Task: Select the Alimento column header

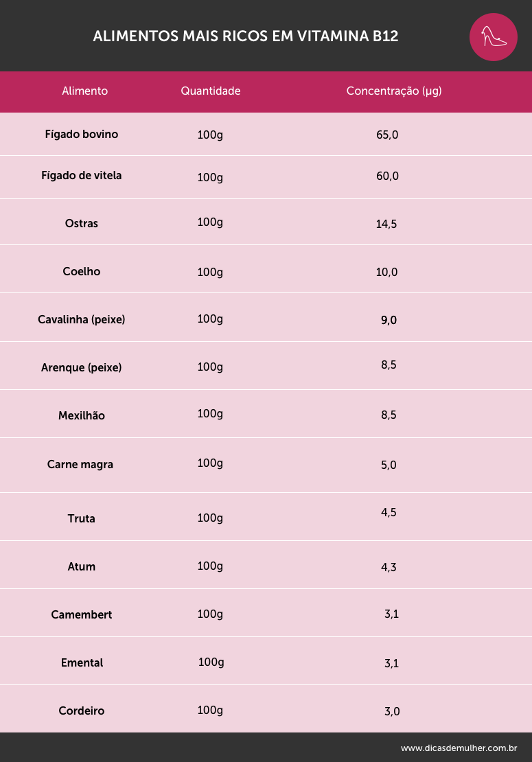Action: tap(84, 91)
